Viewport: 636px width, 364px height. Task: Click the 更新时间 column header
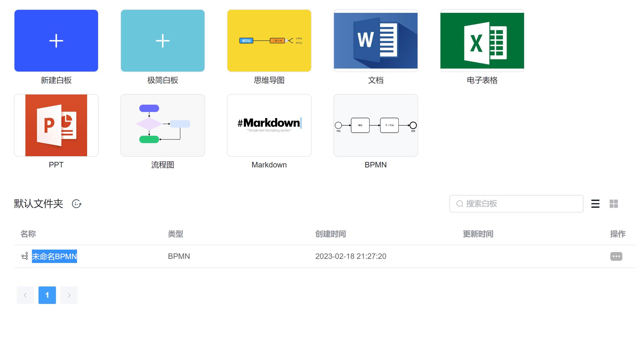coord(478,234)
